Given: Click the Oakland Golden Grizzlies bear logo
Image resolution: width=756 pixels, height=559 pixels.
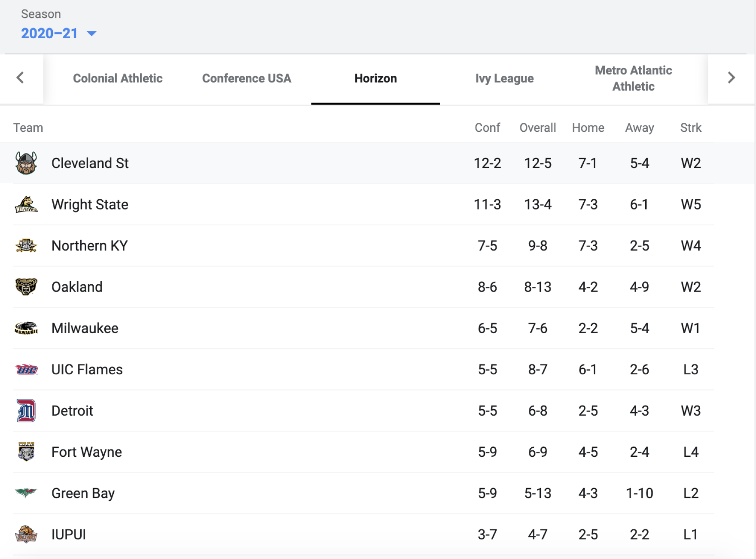Looking at the screenshot, I should click(26, 287).
